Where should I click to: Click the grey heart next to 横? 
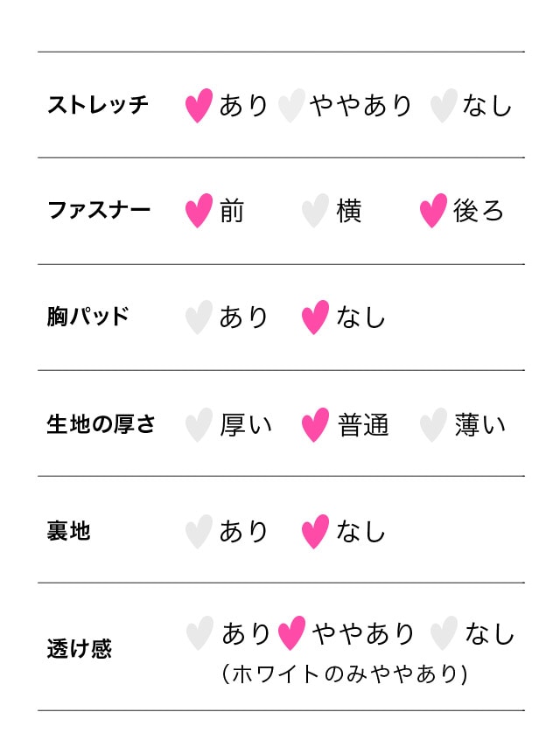[x=315, y=211]
